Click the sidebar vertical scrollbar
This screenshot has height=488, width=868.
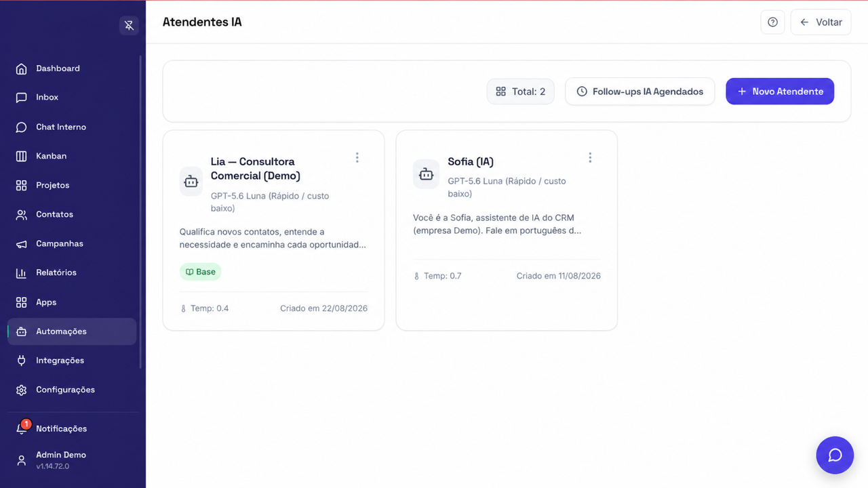tap(140, 211)
